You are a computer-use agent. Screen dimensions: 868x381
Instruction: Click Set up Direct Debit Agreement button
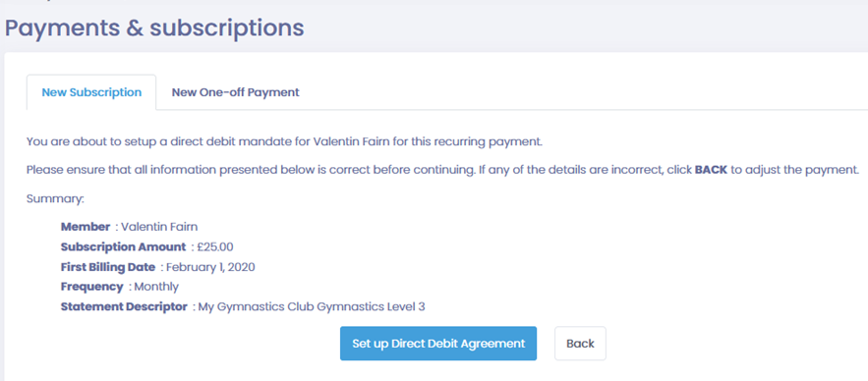point(437,344)
